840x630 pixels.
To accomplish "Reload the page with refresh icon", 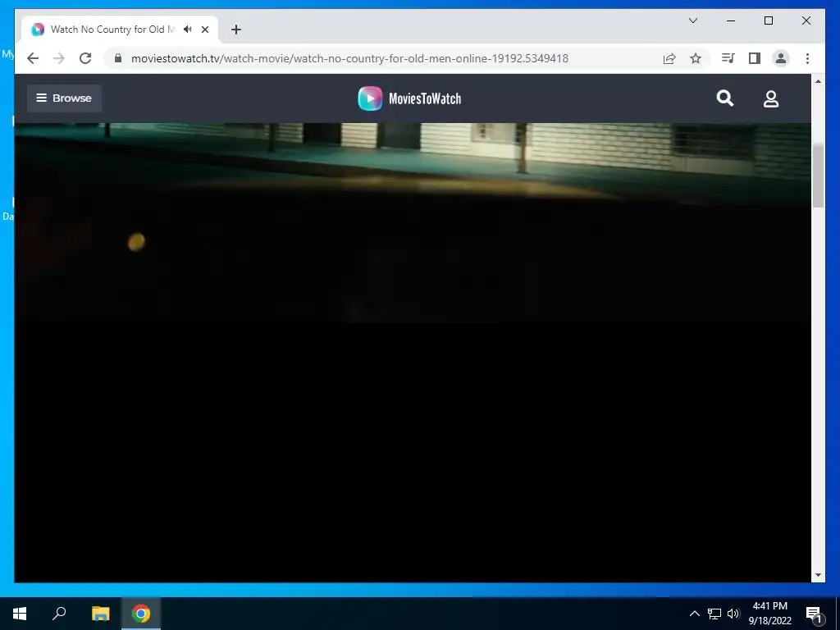I will 85,58.
